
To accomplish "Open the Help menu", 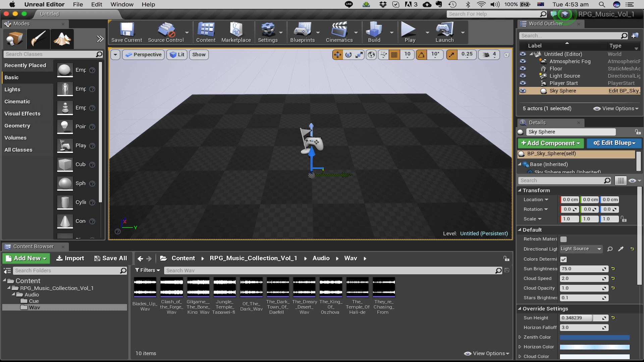I will [148, 4].
